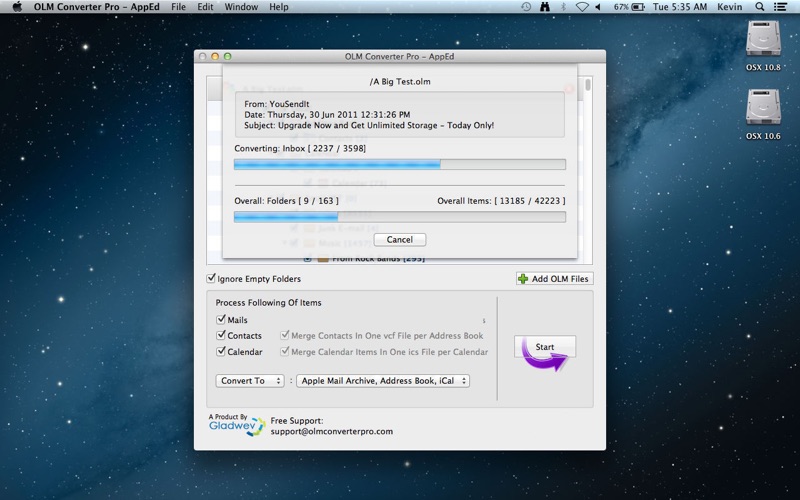Click the 67% battery indicator

tap(629, 7)
